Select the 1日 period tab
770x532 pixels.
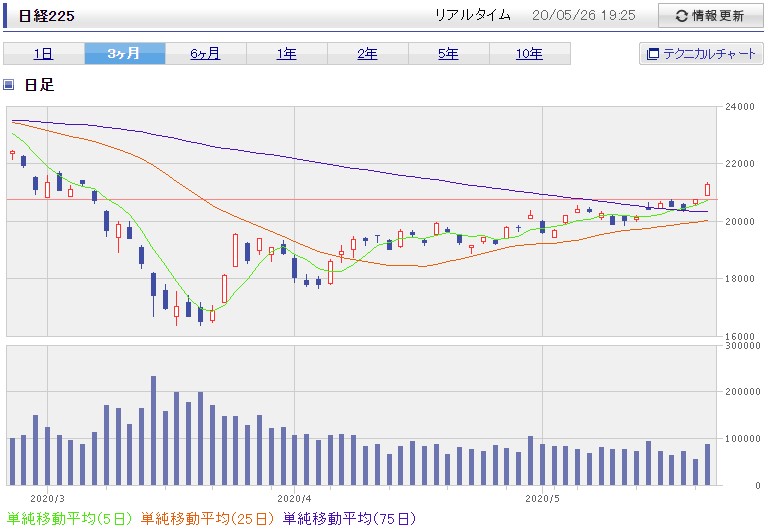click(44, 54)
